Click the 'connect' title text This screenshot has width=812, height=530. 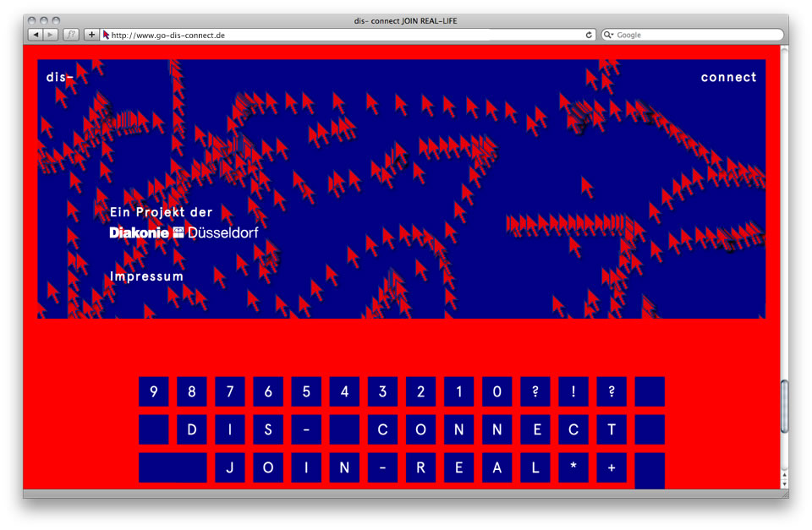click(x=728, y=77)
